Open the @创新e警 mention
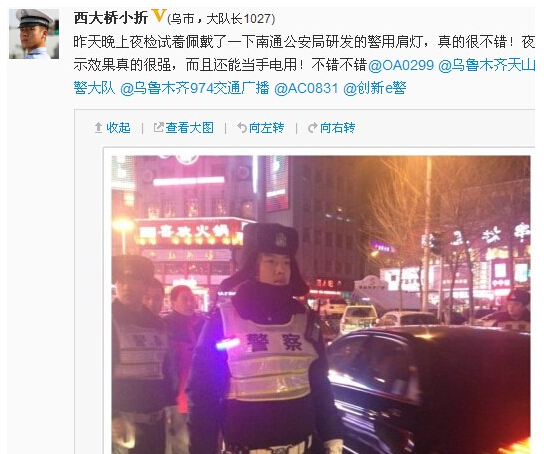 pyautogui.click(x=375, y=88)
